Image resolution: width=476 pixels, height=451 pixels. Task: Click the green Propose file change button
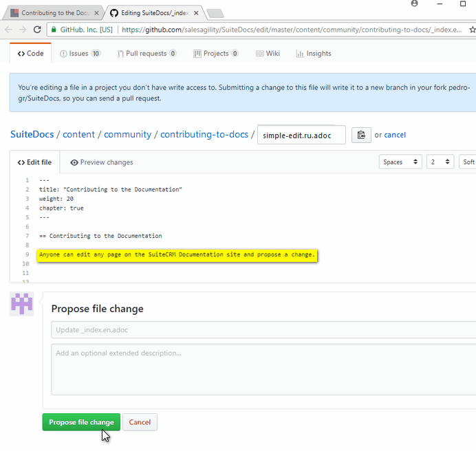(81, 422)
